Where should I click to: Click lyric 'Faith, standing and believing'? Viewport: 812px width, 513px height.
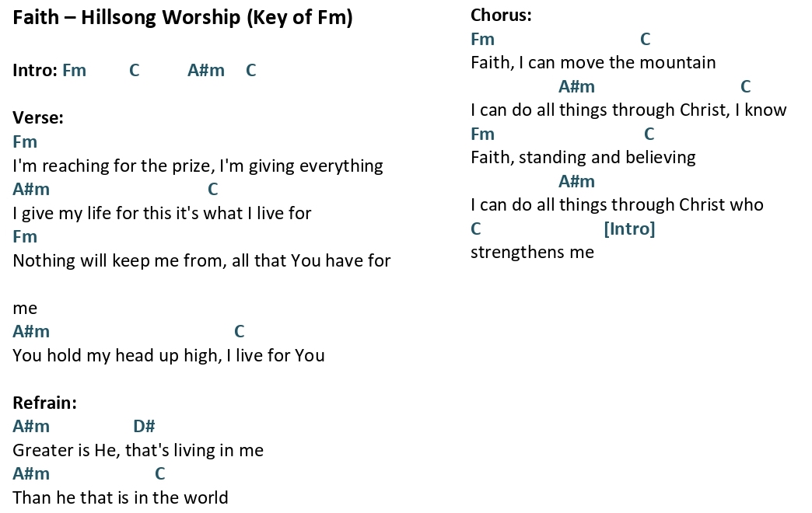(x=583, y=157)
